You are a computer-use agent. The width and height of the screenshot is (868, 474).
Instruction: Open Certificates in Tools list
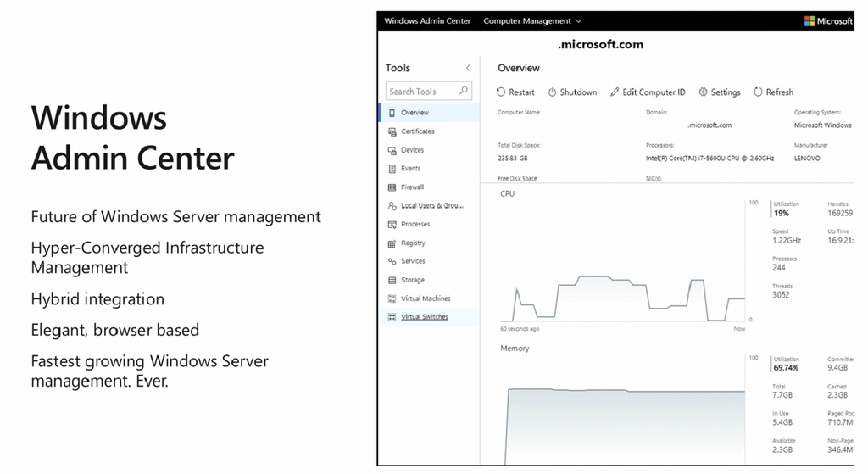[x=430, y=131]
